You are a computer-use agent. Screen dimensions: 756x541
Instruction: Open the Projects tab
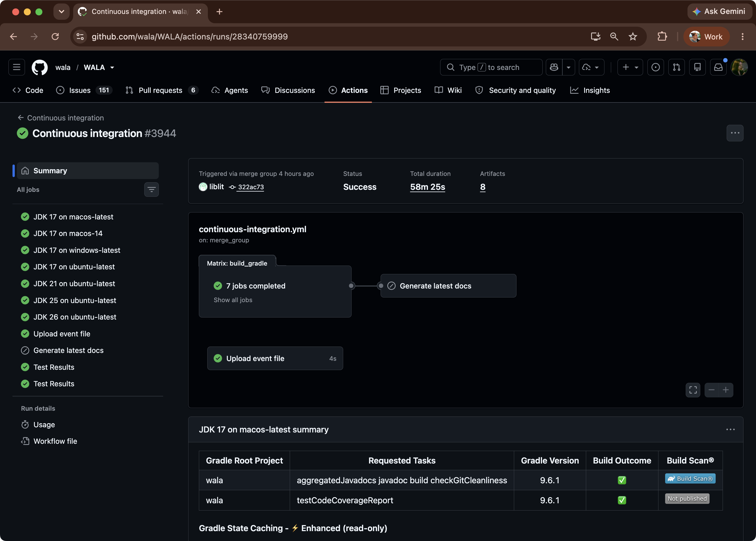pos(400,90)
